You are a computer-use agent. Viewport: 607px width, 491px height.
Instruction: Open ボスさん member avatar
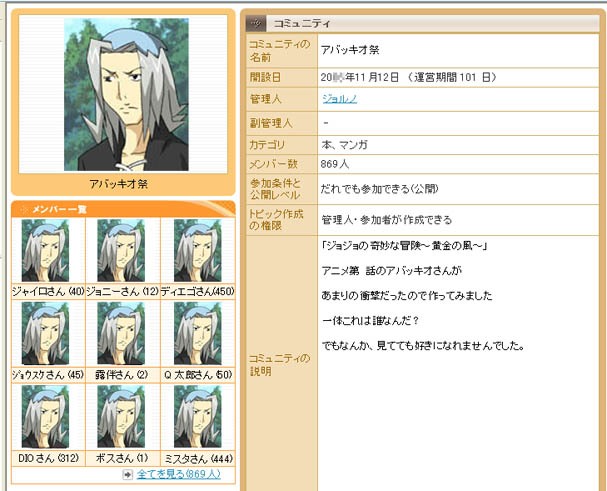(121, 417)
